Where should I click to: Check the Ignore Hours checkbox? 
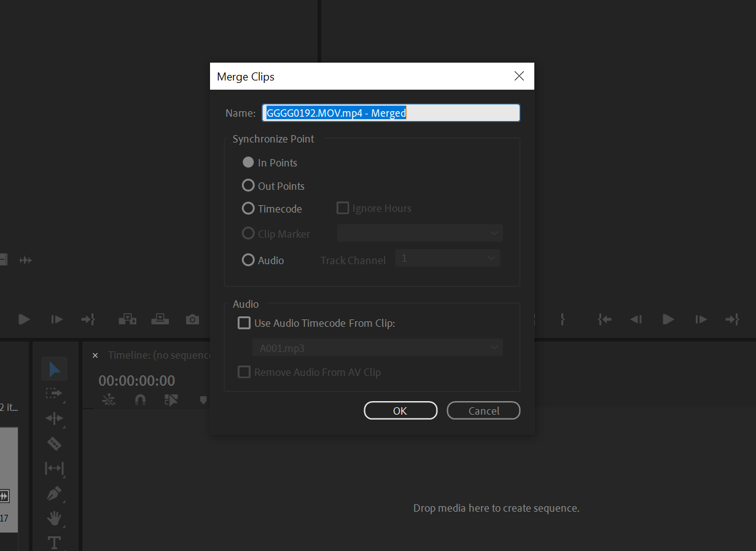pos(343,208)
